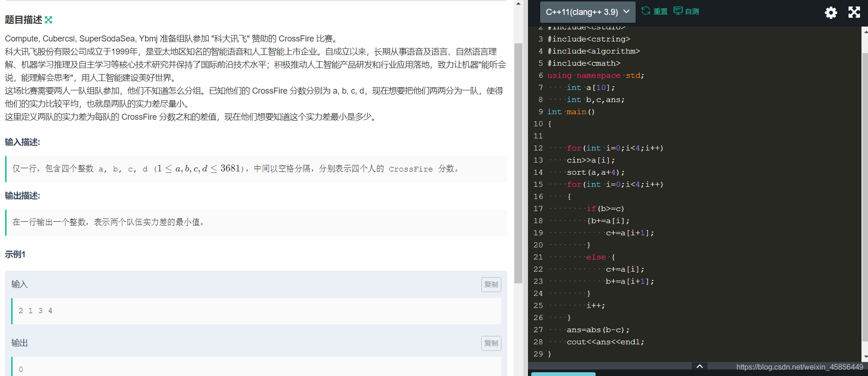Click the code line "sort(a,a+4);"
The width and height of the screenshot is (868, 376).
click(596, 172)
